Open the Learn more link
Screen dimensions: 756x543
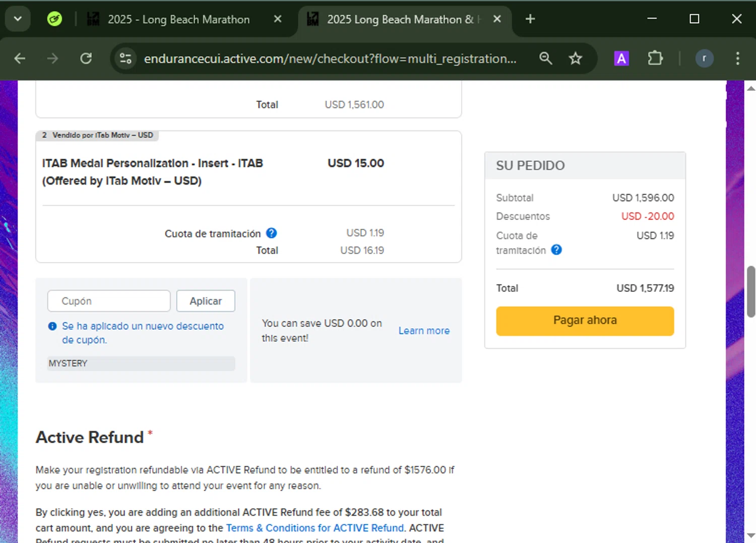[424, 331]
